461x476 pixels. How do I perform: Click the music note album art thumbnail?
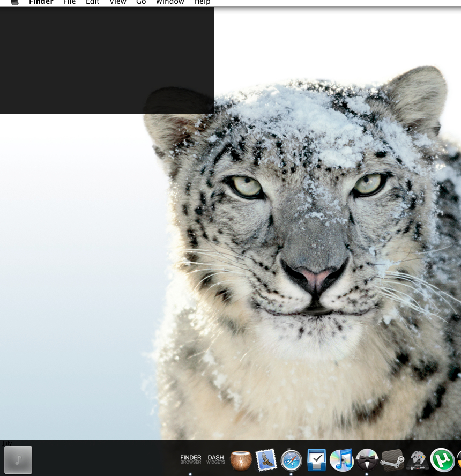pyautogui.click(x=18, y=459)
